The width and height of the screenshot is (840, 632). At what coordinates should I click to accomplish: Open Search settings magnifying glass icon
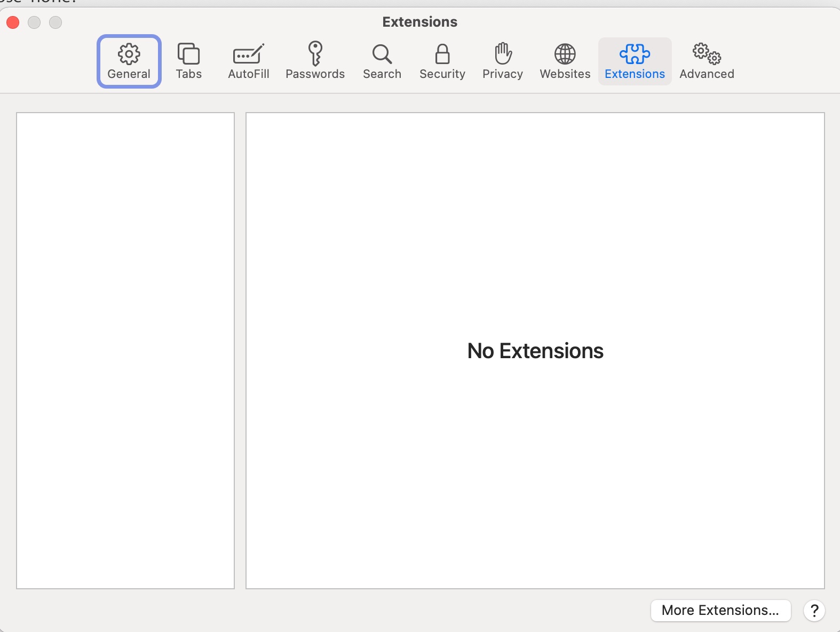coord(382,54)
